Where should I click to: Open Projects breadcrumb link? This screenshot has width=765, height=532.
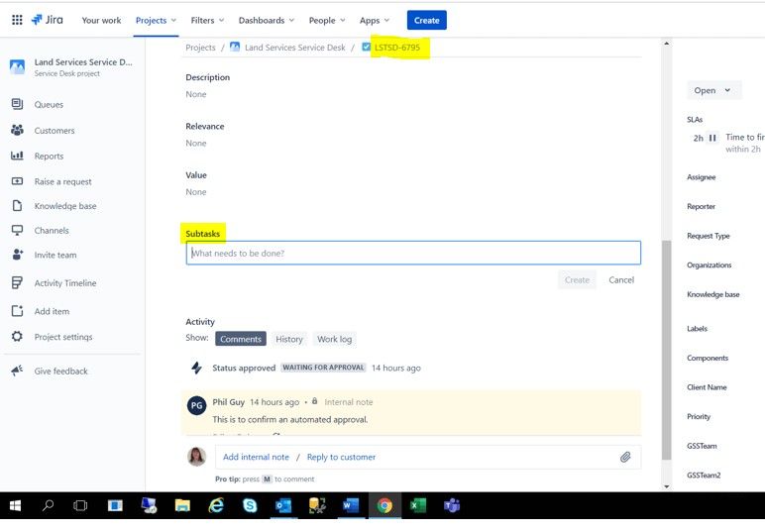click(200, 48)
